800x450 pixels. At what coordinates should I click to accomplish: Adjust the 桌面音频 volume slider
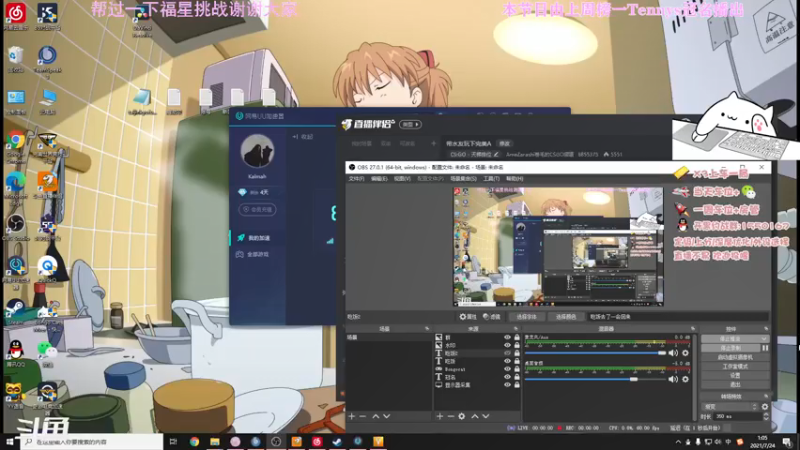pyautogui.click(x=595, y=379)
